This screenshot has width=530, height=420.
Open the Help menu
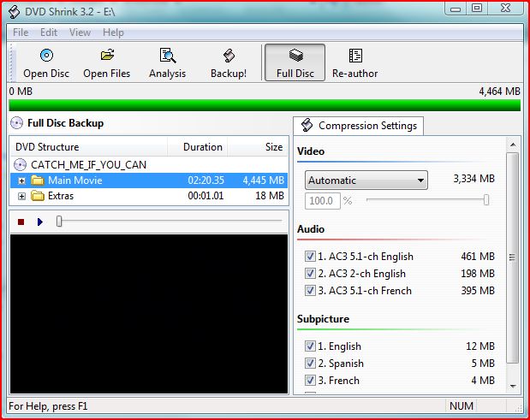click(x=113, y=33)
